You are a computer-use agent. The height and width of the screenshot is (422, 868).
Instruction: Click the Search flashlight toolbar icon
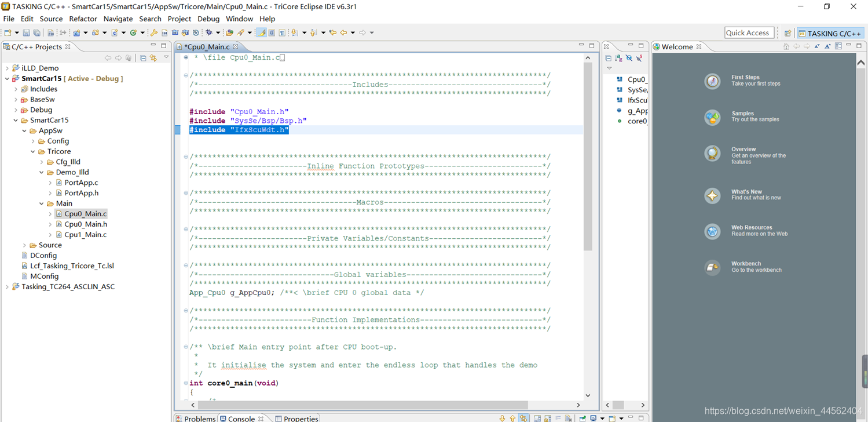click(240, 33)
